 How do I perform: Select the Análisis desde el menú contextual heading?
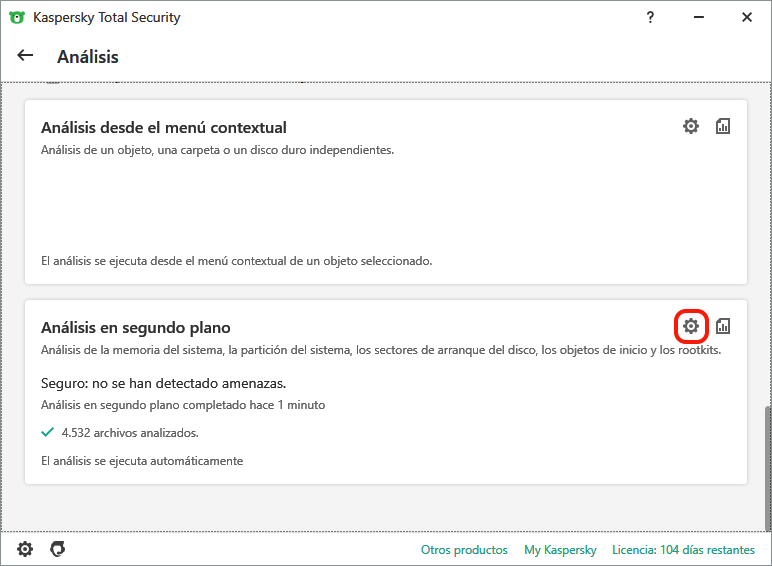click(163, 127)
